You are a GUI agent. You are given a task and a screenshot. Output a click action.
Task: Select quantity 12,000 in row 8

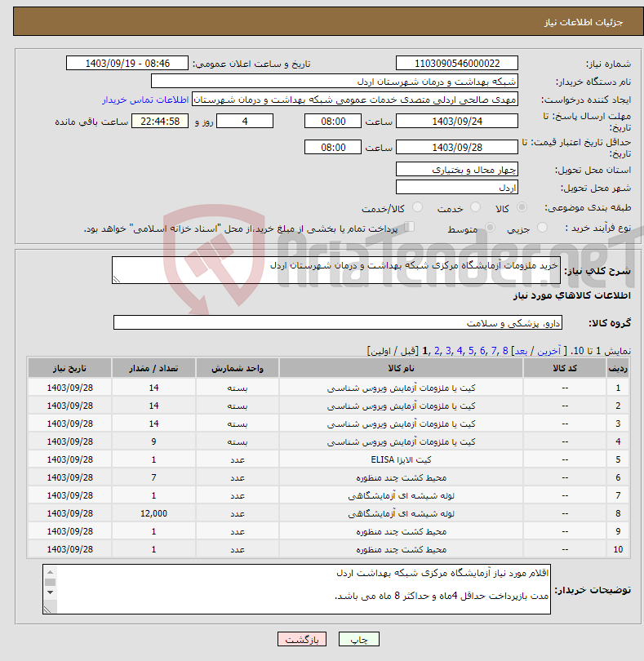(153, 513)
